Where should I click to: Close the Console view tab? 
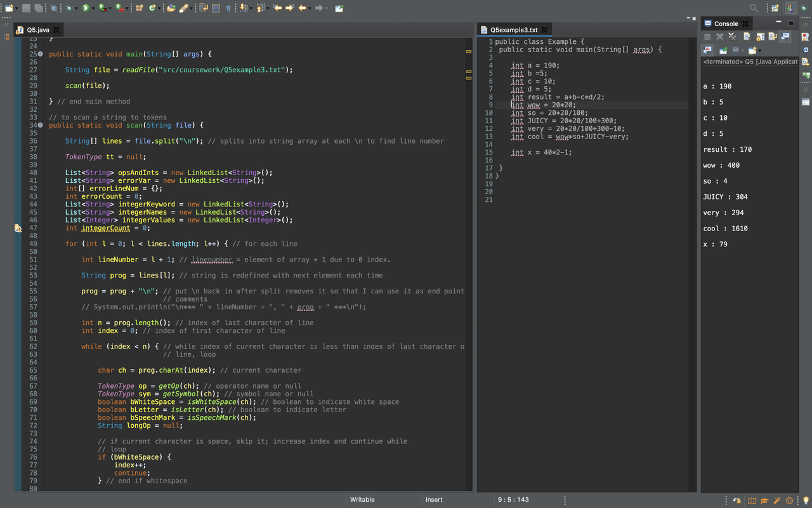(746, 23)
